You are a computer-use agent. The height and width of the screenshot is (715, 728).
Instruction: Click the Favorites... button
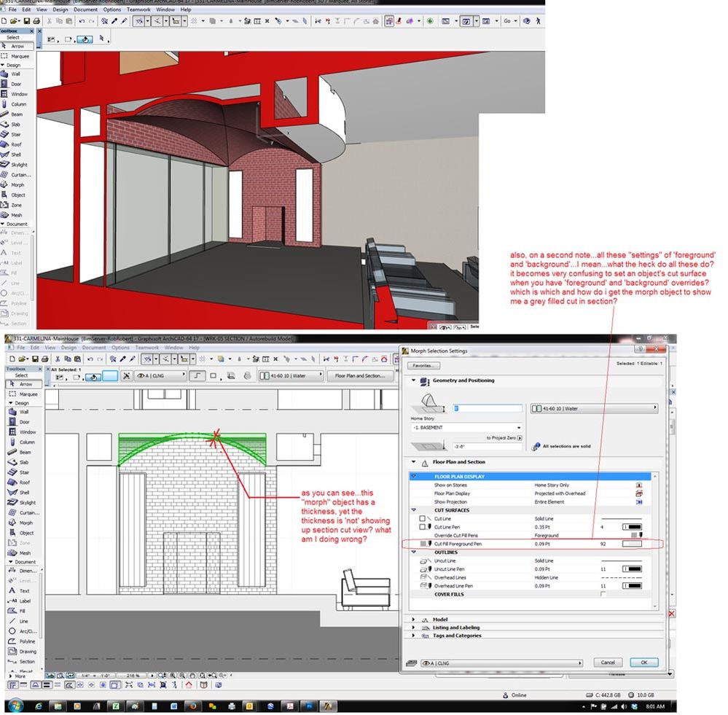point(423,366)
